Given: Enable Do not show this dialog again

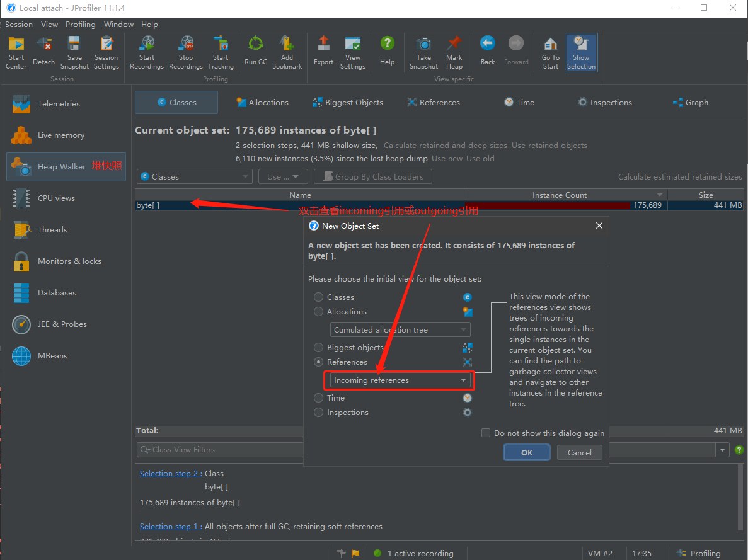Looking at the screenshot, I should (486, 433).
